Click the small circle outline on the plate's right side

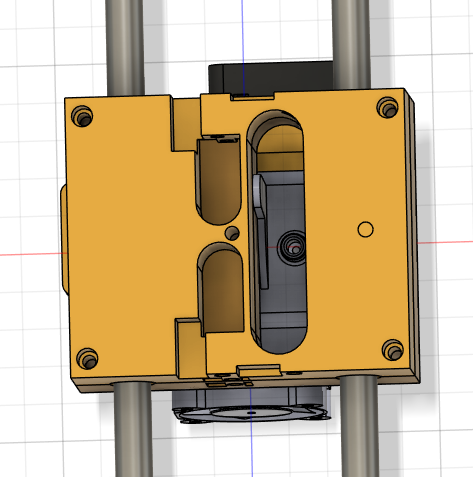[365, 229]
